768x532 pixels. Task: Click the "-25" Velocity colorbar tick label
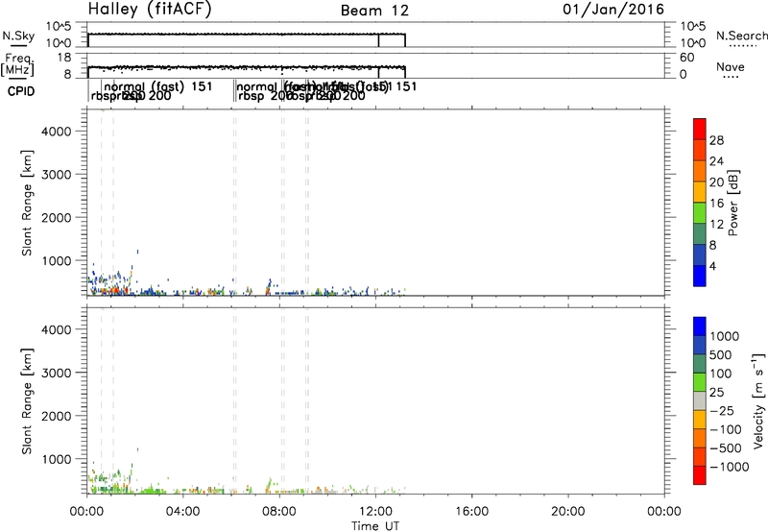coord(722,411)
